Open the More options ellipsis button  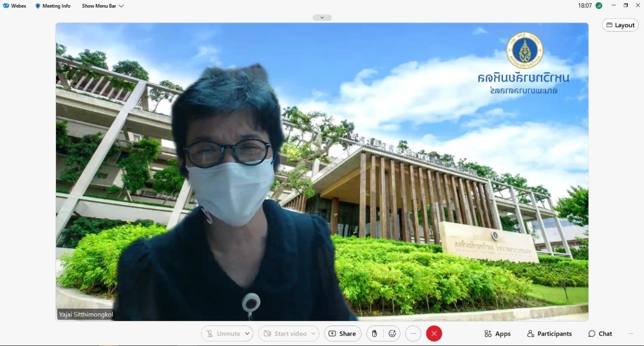(x=413, y=334)
